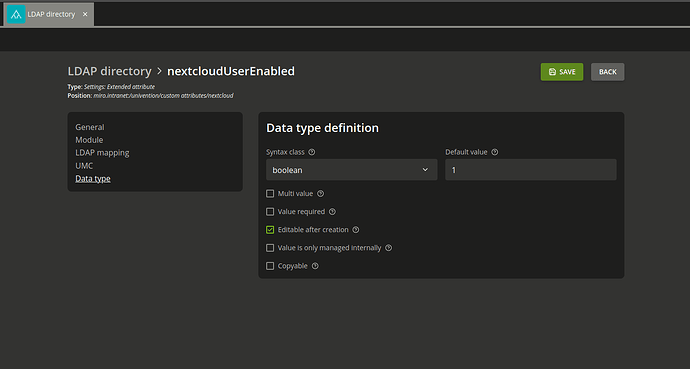690x369 pixels.
Task: Click the Save button
Action: click(x=562, y=72)
